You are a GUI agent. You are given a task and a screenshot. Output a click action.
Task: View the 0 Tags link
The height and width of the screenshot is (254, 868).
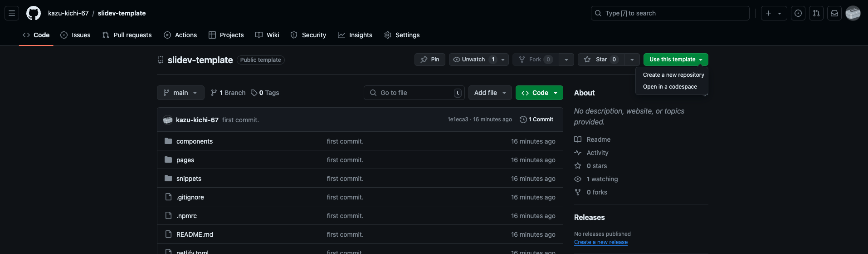click(x=265, y=93)
